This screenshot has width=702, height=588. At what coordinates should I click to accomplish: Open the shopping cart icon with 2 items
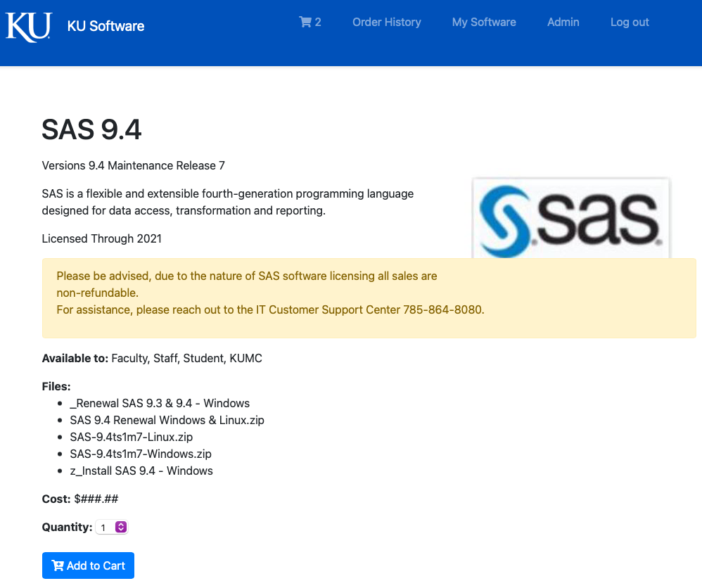point(309,22)
